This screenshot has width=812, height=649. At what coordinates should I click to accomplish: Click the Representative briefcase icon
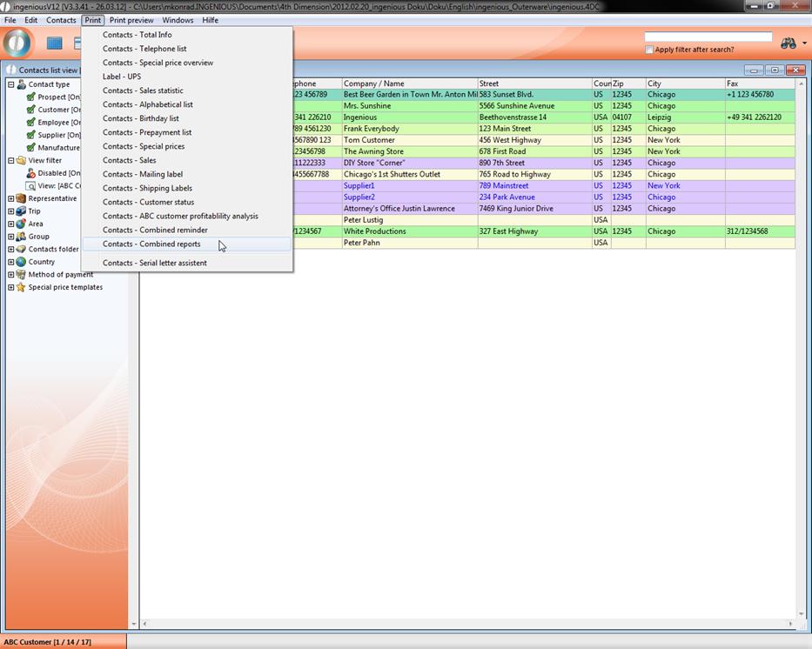(x=21, y=198)
